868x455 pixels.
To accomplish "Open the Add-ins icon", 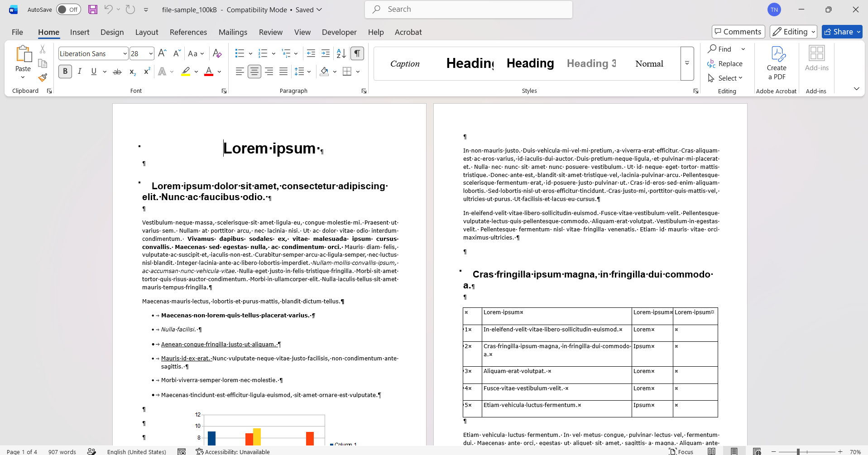I will tap(817, 59).
